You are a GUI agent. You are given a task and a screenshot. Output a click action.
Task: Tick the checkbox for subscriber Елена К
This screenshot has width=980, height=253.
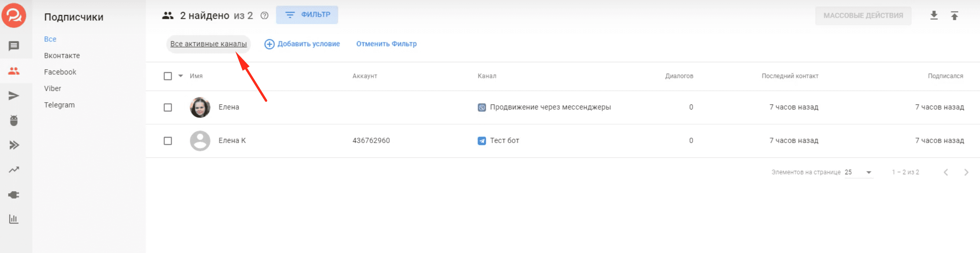coord(168,141)
